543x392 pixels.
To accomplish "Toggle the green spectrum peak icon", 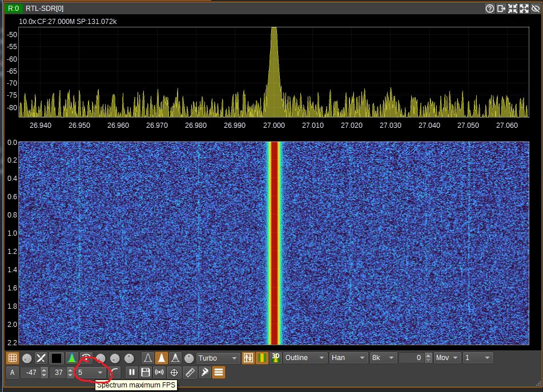I will tap(72, 358).
